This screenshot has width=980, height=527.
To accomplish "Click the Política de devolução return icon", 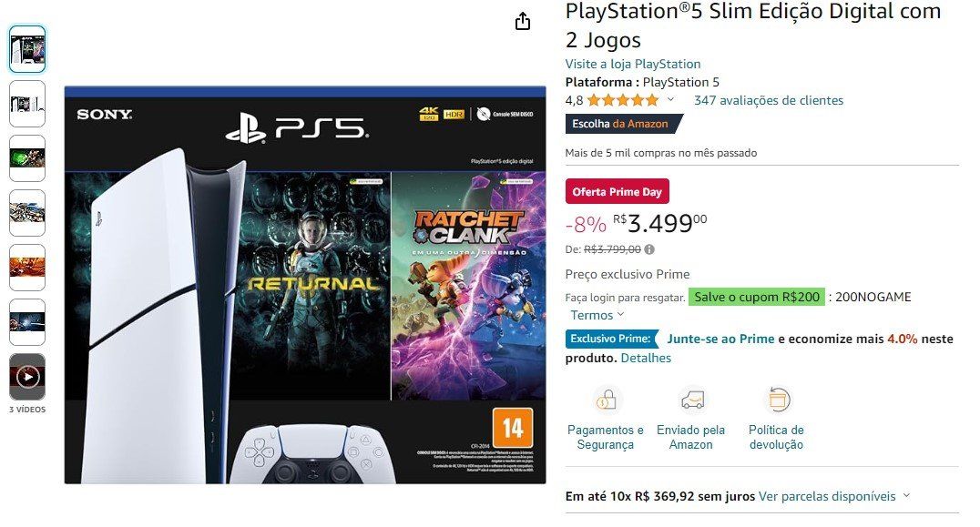I will click(778, 400).
